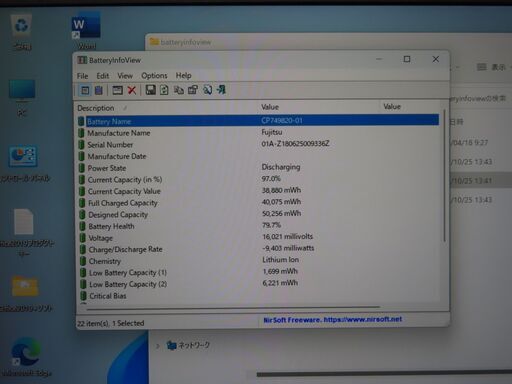The image size is (512, 384).
Task: Open the File menu
Action: coord(82,76)
